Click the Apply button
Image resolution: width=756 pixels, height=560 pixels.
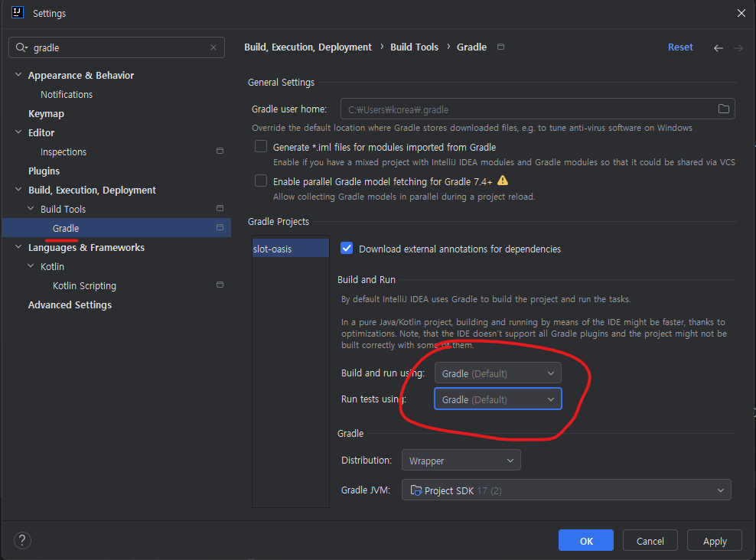[x=715, y=540]
